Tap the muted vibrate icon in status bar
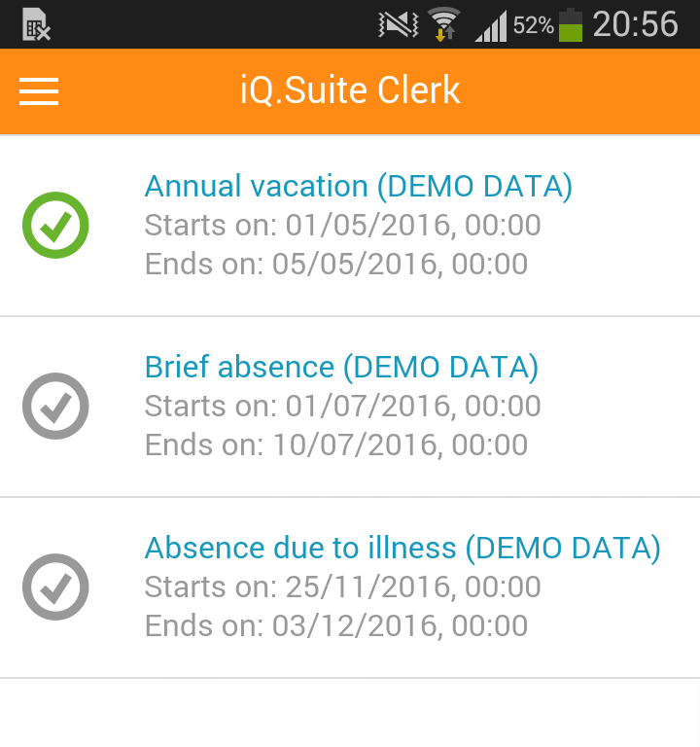 pos(398,24)
